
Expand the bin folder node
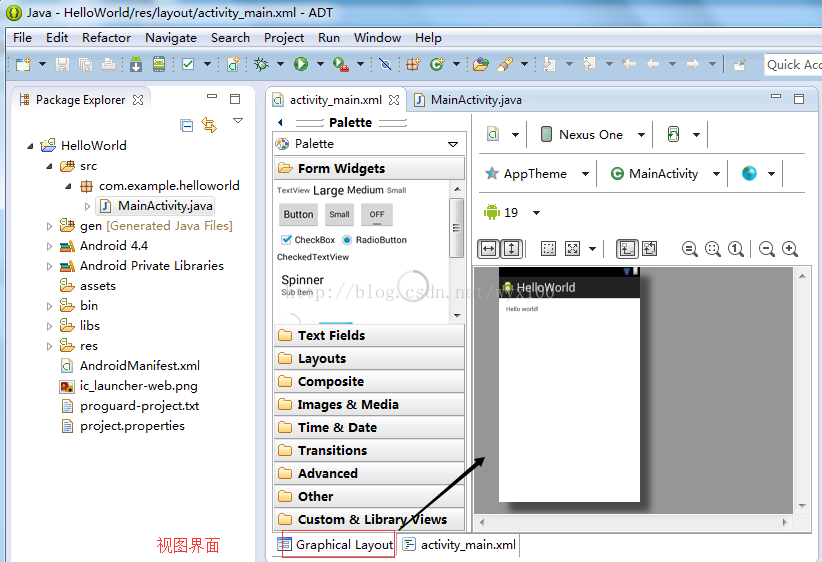49,307
